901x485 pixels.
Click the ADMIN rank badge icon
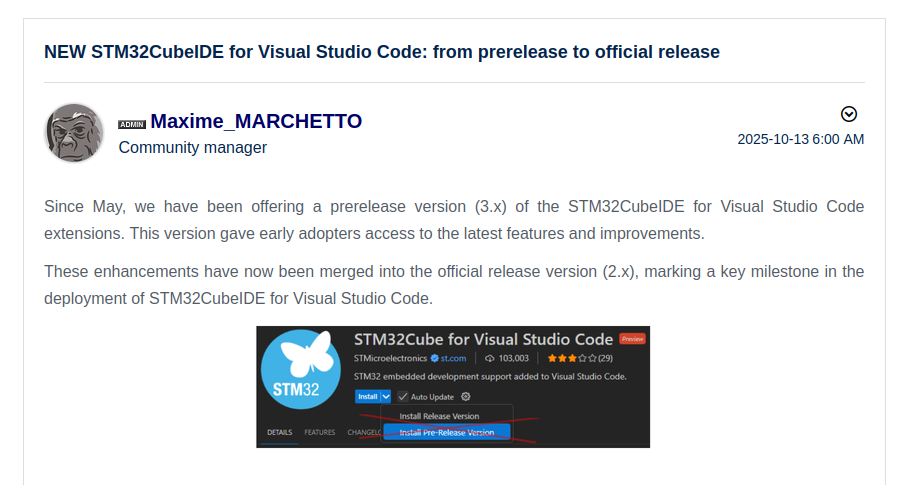tap(132, 124)
